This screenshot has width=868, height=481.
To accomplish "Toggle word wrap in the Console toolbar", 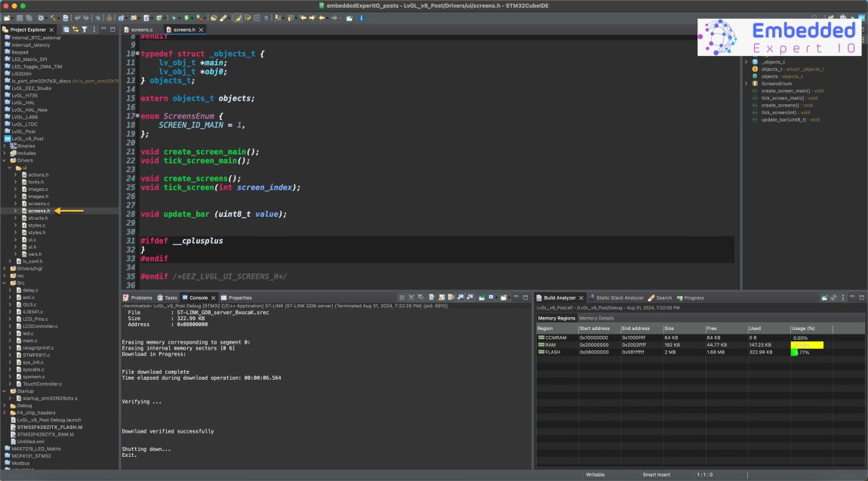I will pyautogui.click(x=451, y=297).
